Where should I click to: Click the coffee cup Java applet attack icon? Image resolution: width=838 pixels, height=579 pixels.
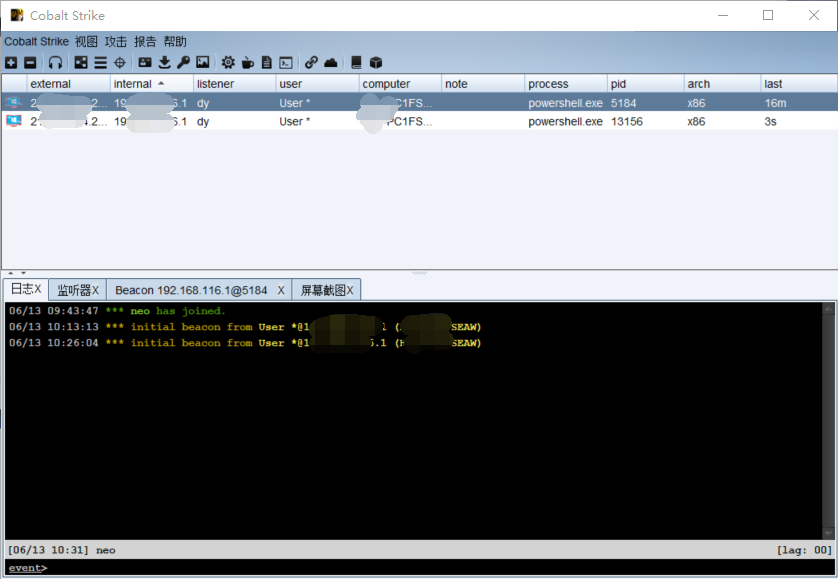pyautogui.click(x=247, y=63)
